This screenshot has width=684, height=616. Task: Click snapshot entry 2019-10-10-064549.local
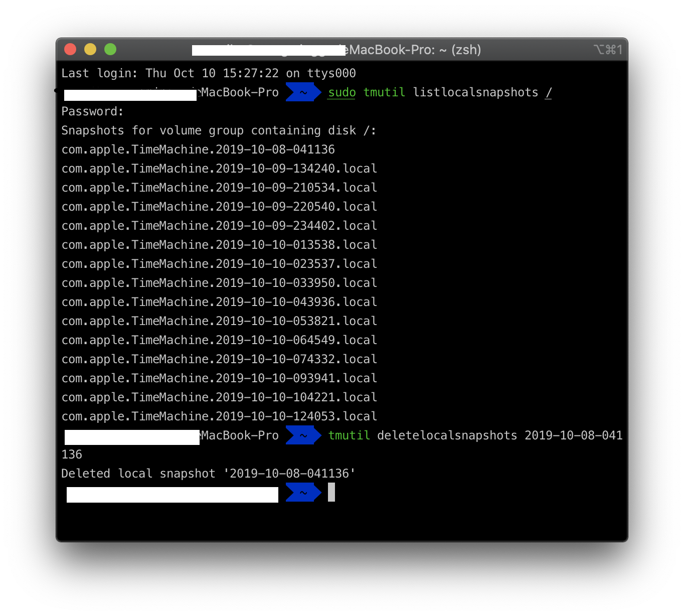[x=219, y=340]
